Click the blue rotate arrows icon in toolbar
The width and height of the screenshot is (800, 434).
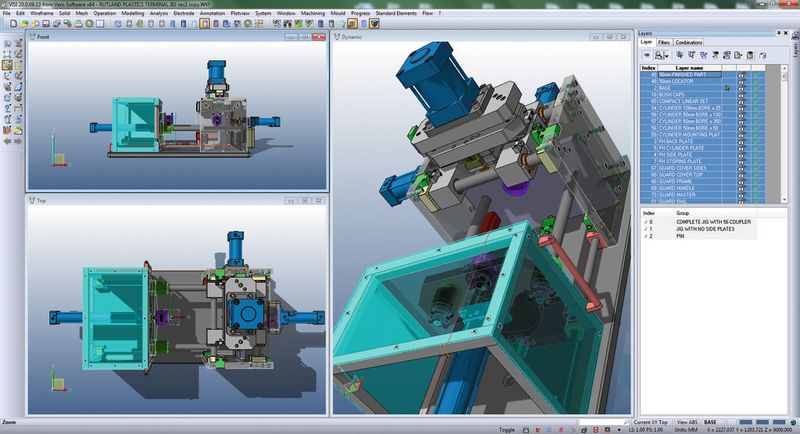tap(118, 23)
